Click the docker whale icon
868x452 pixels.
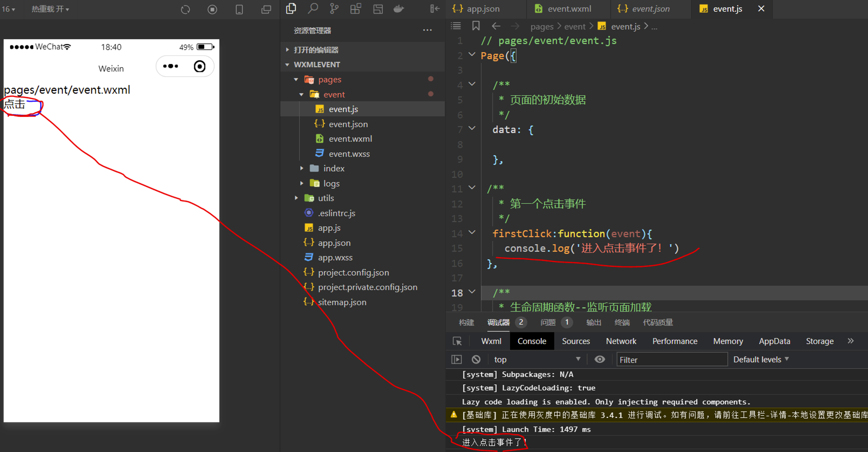[x=399, y=8]
